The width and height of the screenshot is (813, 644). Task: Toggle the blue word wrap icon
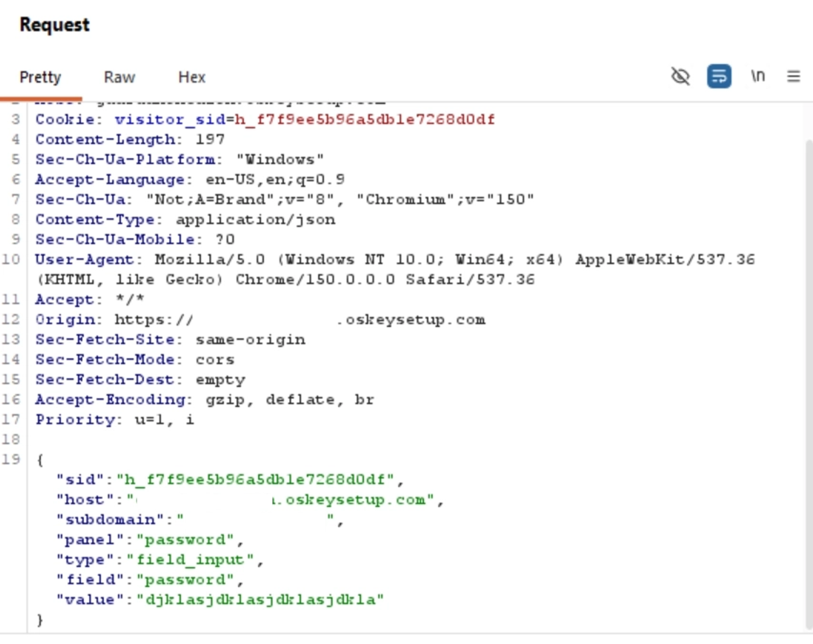pos(719,77)
